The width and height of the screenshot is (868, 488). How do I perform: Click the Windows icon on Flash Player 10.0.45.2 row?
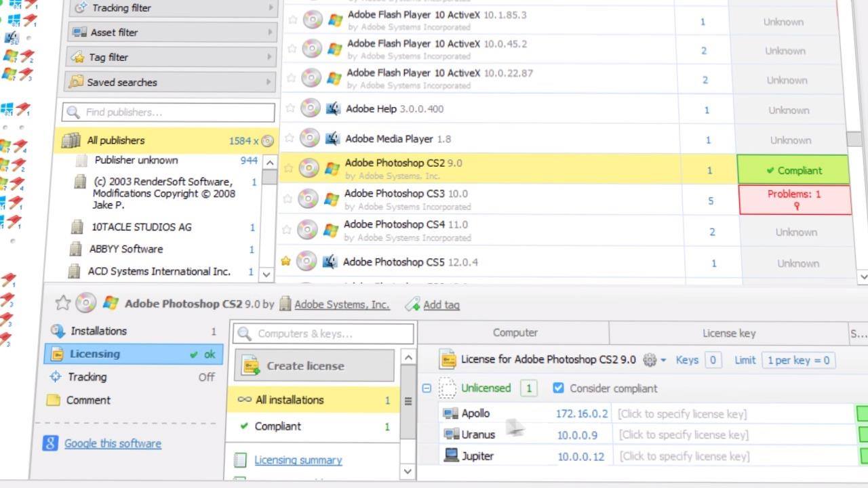[334, 49]
